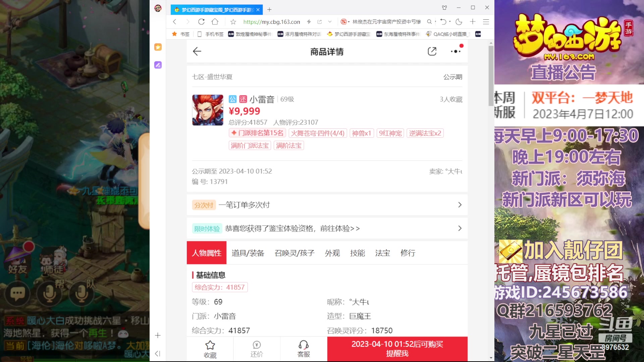Click the search magnifier icon in toolbar
The width and height of the screenshot is (644, 362).
pyautogui.click(x=429, y=22)
